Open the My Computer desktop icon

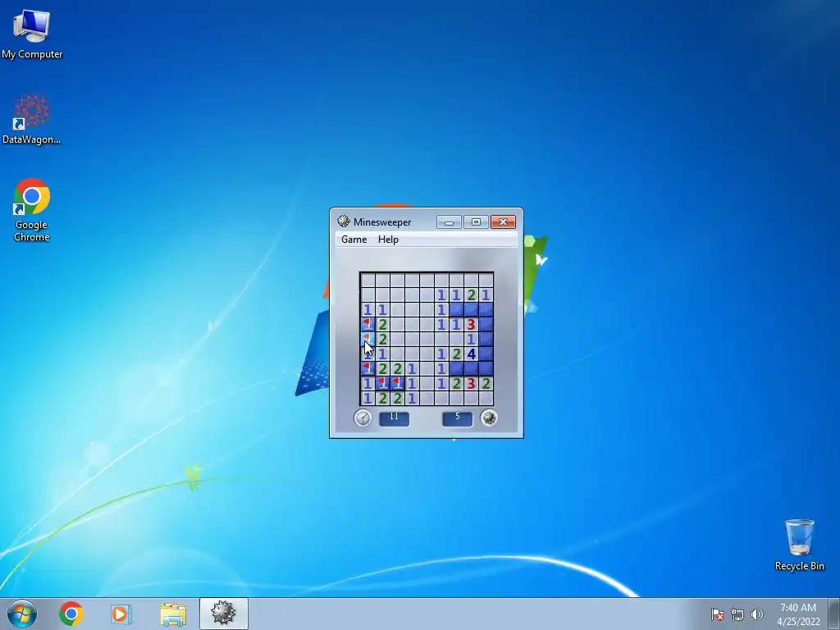[x=32, y=34]
